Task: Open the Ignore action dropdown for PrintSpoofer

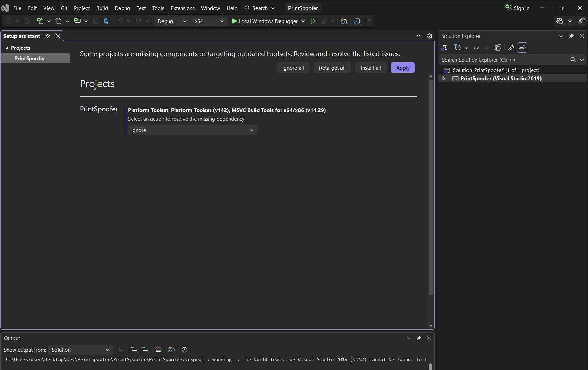Action: (192, 130)
